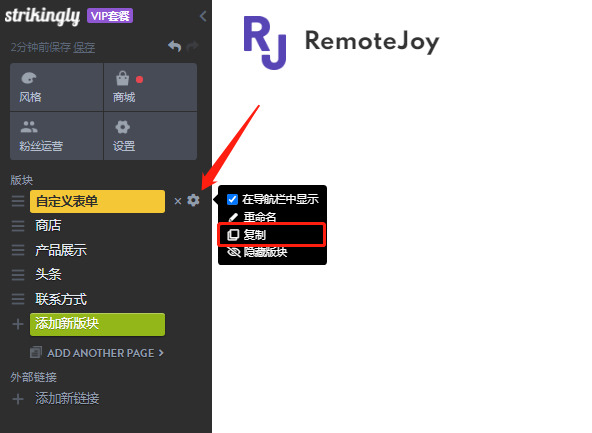The image size is (592, 433).
Task: Uncheck 在导航栏中显示 checkbox
Action: point(232,199)
